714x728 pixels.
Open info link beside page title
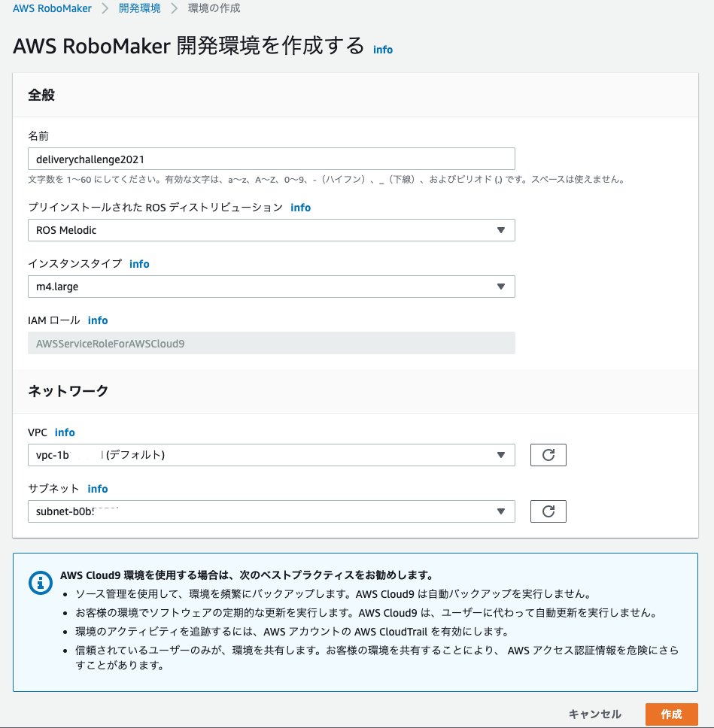coord(383,50)
